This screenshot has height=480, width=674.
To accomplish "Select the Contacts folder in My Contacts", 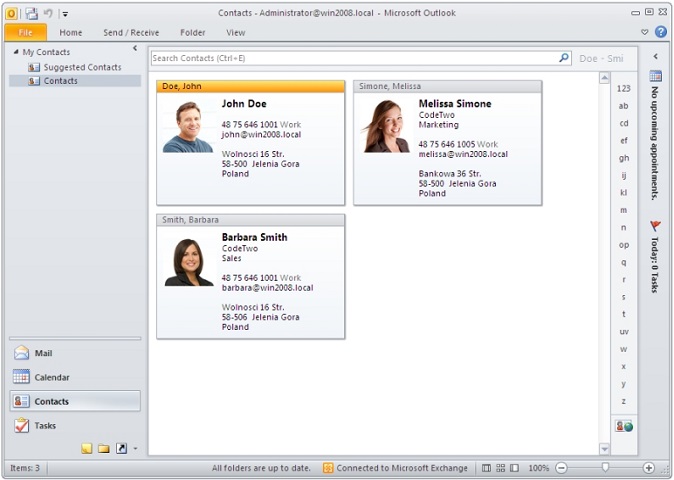I will [75, 81].
